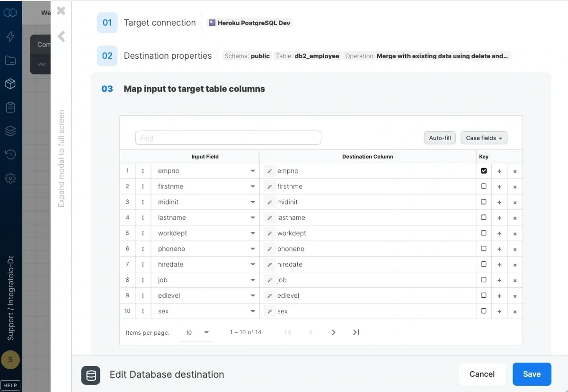Expand the hiredate input field dropdown
Screen dimensions: 568x392
[x=252, y=264]
